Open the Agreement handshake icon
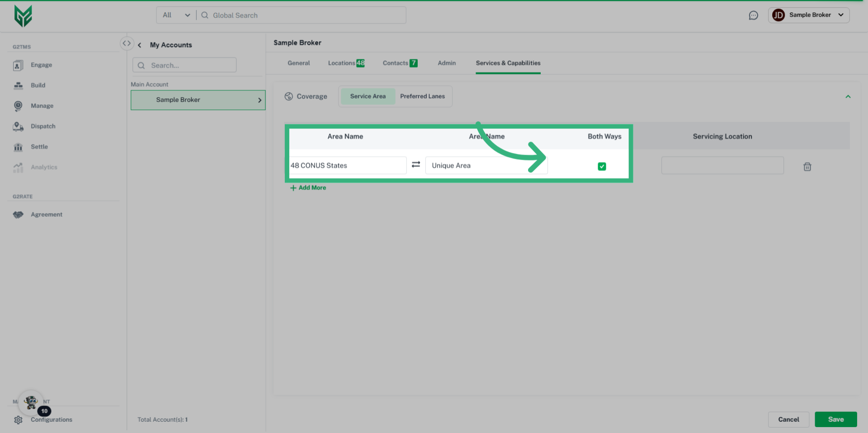Viewport: 868px width, 433px height. point(18,215)
